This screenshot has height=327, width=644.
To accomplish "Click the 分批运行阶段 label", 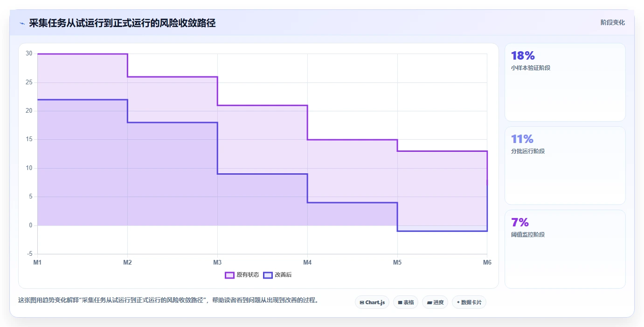I will pos(528,151).
